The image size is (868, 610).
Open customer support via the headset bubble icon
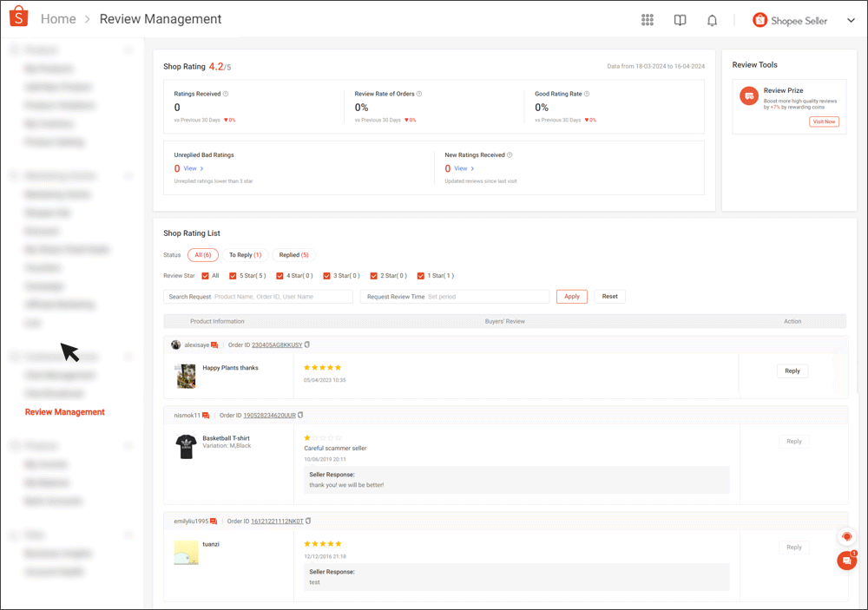click(x=846, y=536)
